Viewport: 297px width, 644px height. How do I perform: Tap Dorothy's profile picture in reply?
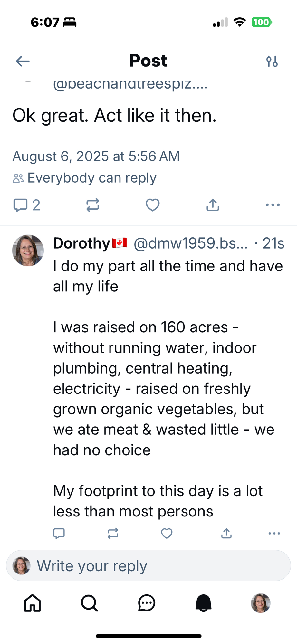[28, 250]
